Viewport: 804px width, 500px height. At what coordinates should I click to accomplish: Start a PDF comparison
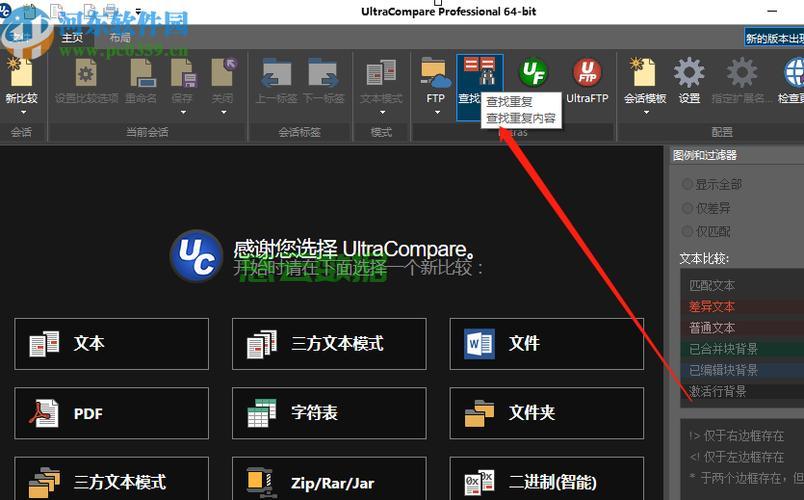111,413
